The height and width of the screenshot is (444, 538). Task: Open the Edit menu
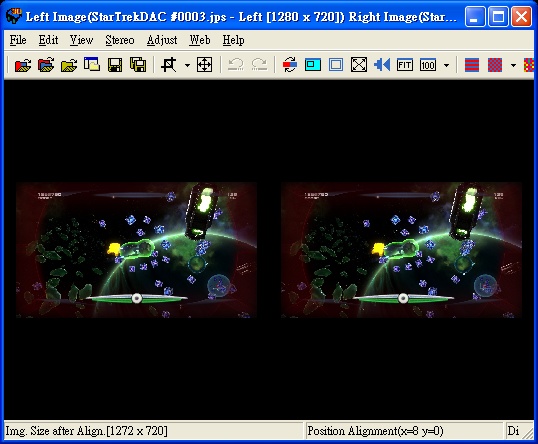point(48,40)
